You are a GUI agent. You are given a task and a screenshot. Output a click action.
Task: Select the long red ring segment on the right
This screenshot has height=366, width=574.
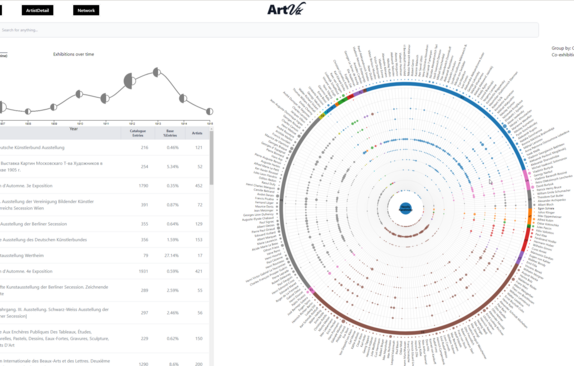[x=526, y=241]
